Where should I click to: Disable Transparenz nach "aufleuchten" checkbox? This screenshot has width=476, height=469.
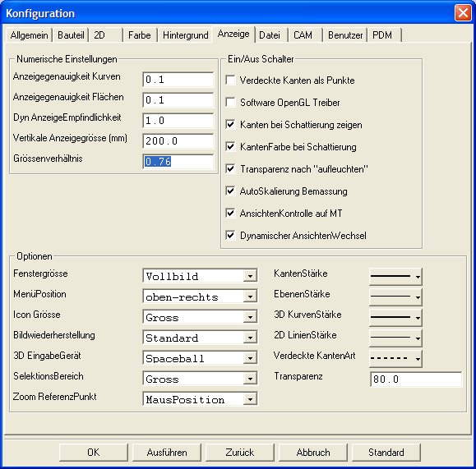pos(230,168)
